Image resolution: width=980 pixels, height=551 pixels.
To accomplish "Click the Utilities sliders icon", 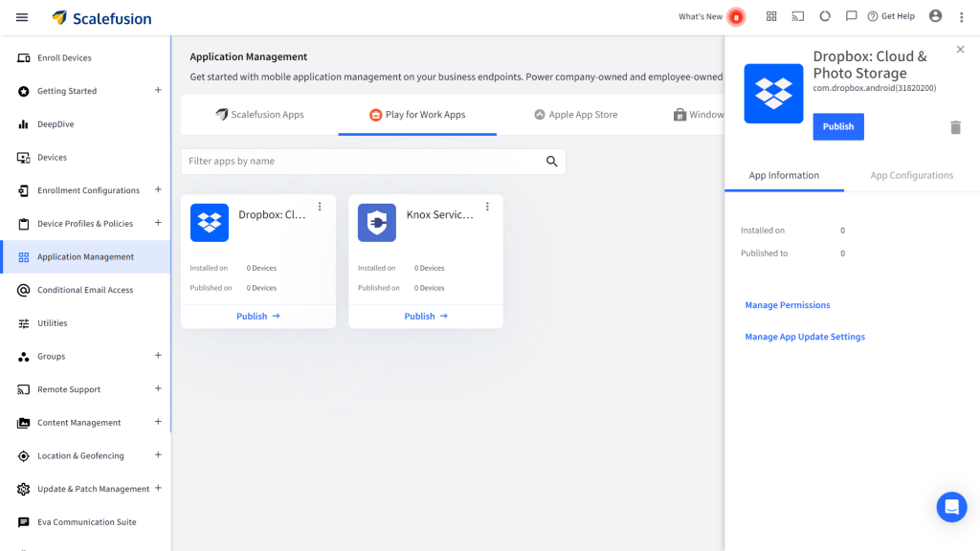I will point(24,323).
